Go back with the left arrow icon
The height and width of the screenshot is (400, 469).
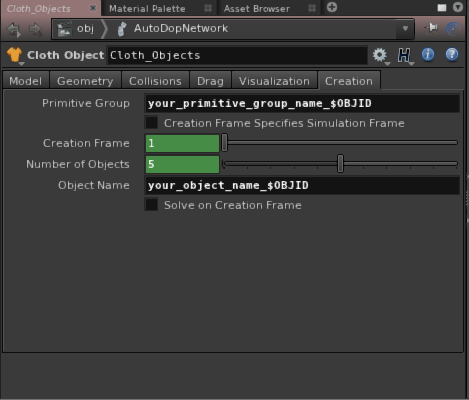[14, 29]
